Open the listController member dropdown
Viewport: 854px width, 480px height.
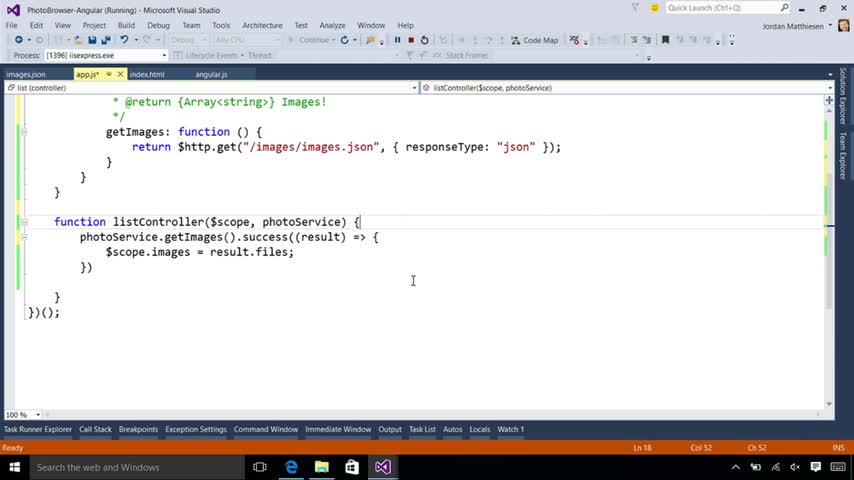click(x=829, y=88)
